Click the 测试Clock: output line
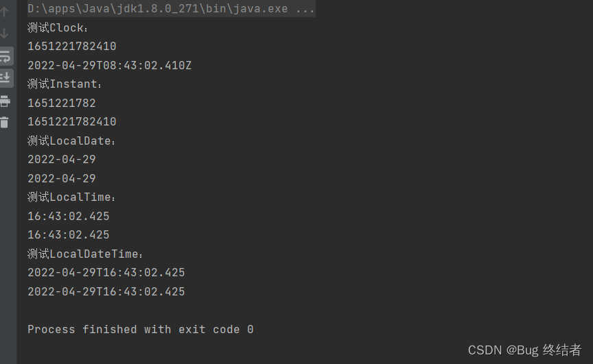This screenshot has height=364, width=593. tap(58, 28)
